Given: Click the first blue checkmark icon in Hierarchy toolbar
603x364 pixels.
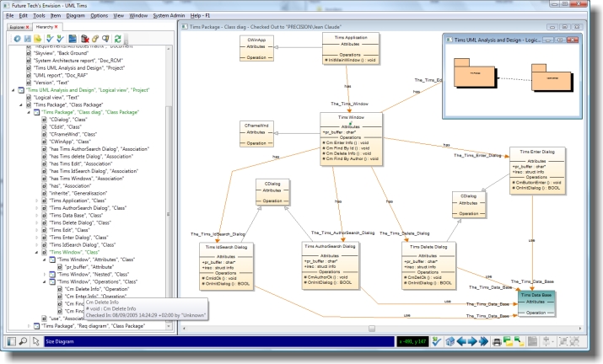Looking at the screenshot, I should click(50, 39).
